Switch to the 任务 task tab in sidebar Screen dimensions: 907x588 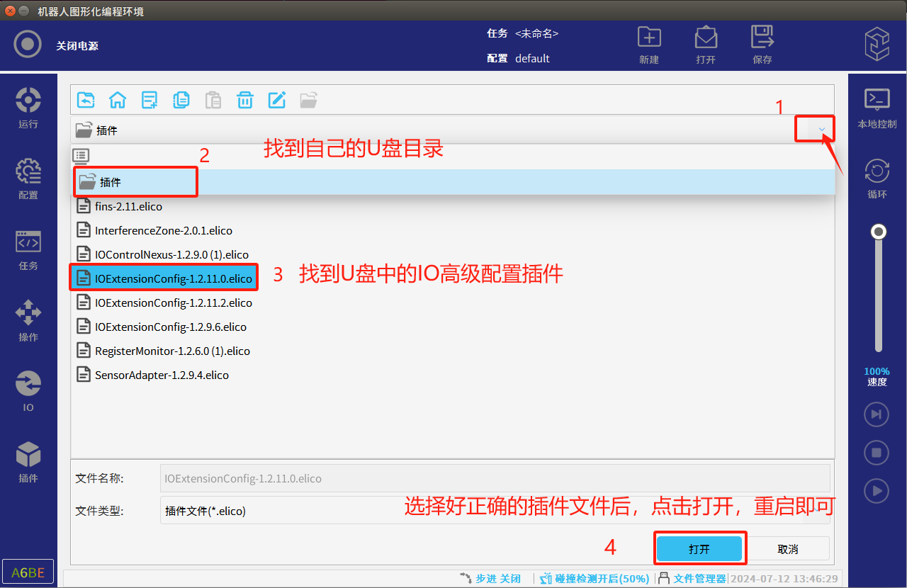pyautogui.click(x=28, y=249)
